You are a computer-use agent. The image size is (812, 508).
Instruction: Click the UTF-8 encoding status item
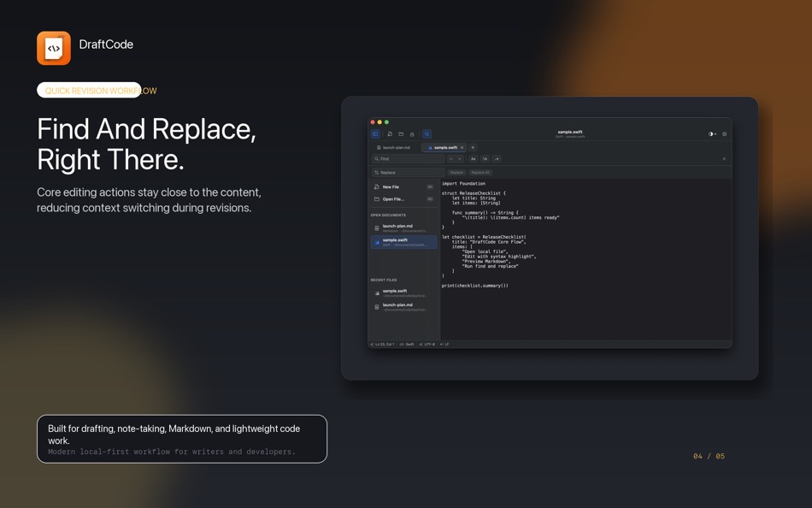(x=427, y=344)
